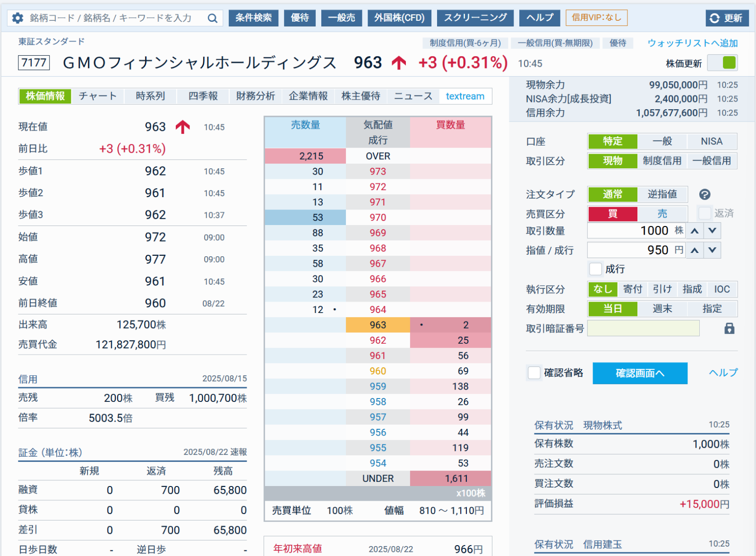
Task: Select 売 to place a sell order
Action: pyautogui.click(x=662, y=214)
